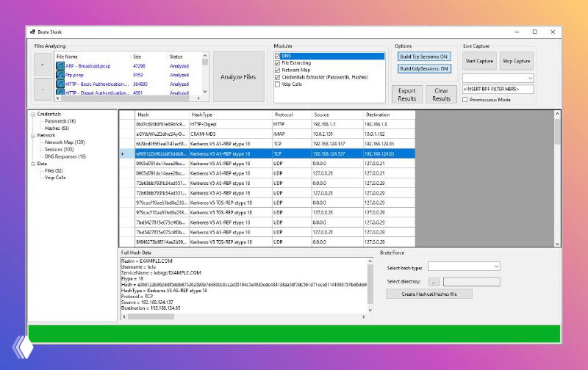The image size is (588, 370).
Task: Click the Analyze Files button
Action: (x=239, y=77)
